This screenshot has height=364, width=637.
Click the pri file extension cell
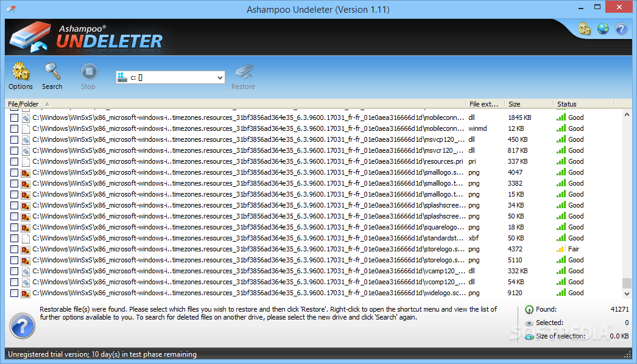471,161
